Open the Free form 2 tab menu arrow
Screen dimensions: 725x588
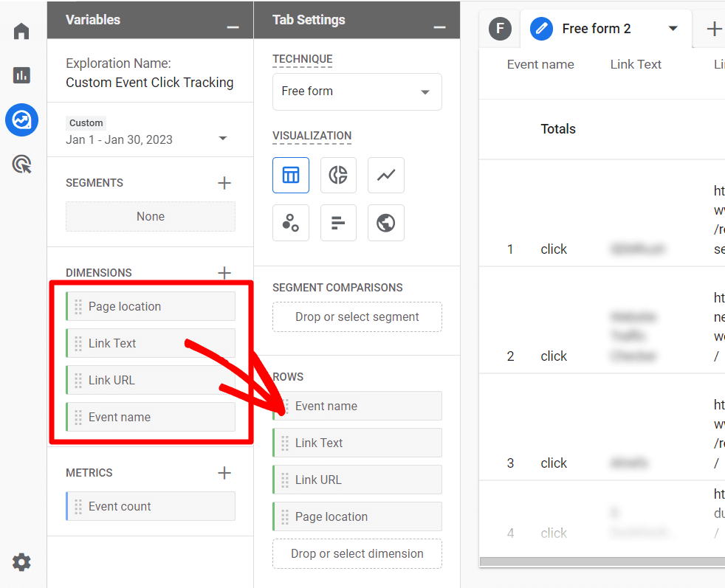coord(673,29)
